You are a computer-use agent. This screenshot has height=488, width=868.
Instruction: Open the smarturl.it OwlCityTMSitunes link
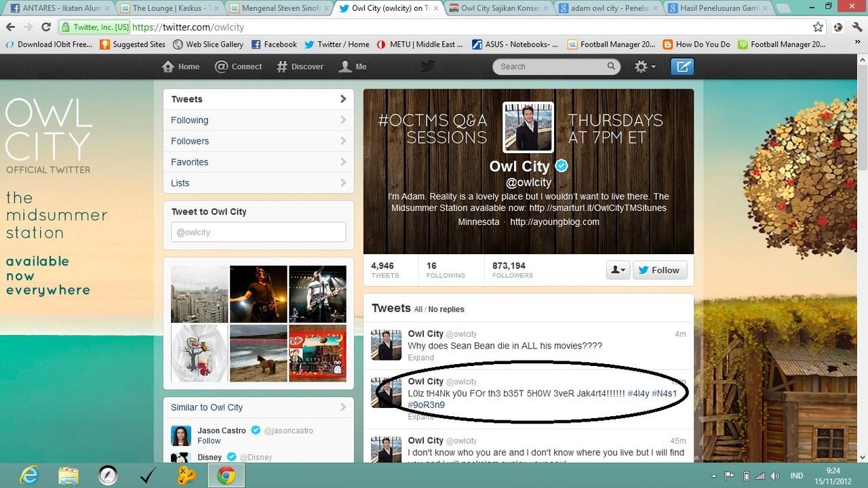(x=598, y=208)
